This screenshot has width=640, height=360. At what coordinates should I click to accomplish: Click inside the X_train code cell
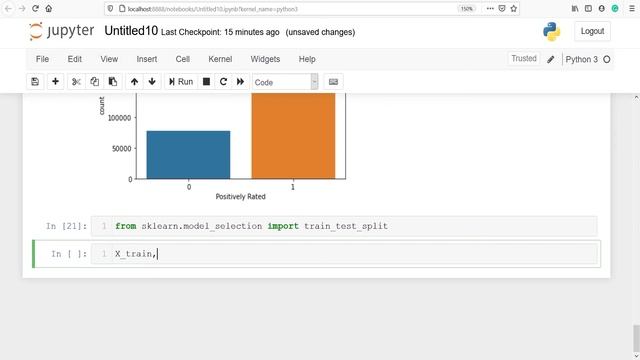coord(344,254)
